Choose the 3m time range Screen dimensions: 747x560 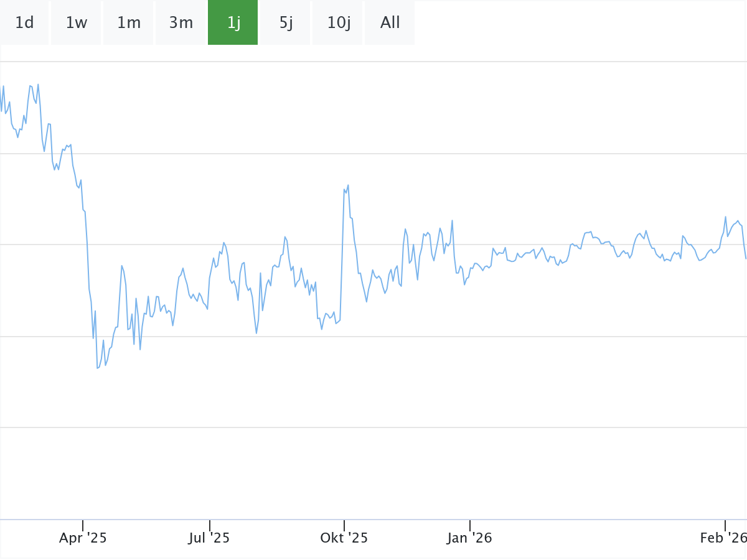click(181, 23)
